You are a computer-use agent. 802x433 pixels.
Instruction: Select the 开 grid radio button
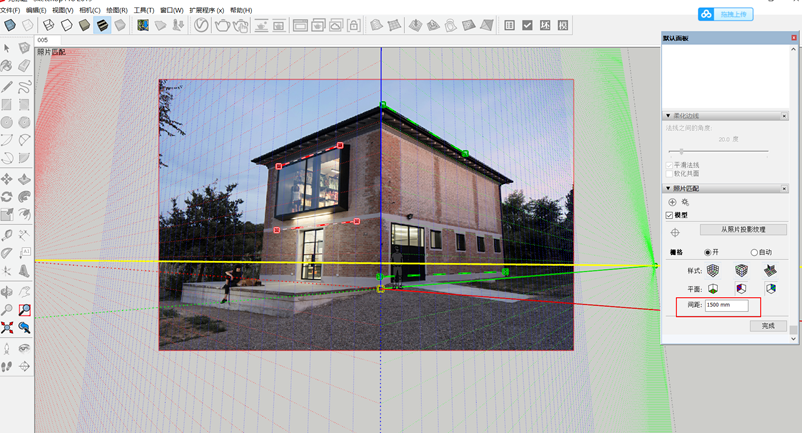(709, 252)
